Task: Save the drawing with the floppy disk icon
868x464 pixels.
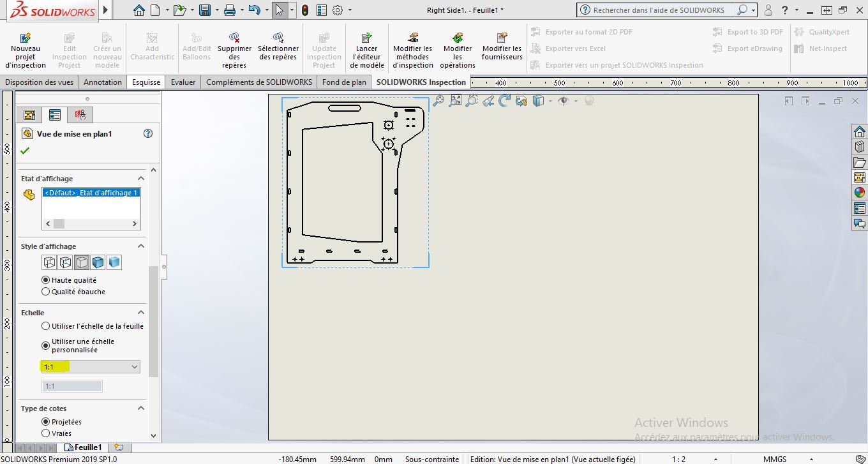Action: pos(205,10)
